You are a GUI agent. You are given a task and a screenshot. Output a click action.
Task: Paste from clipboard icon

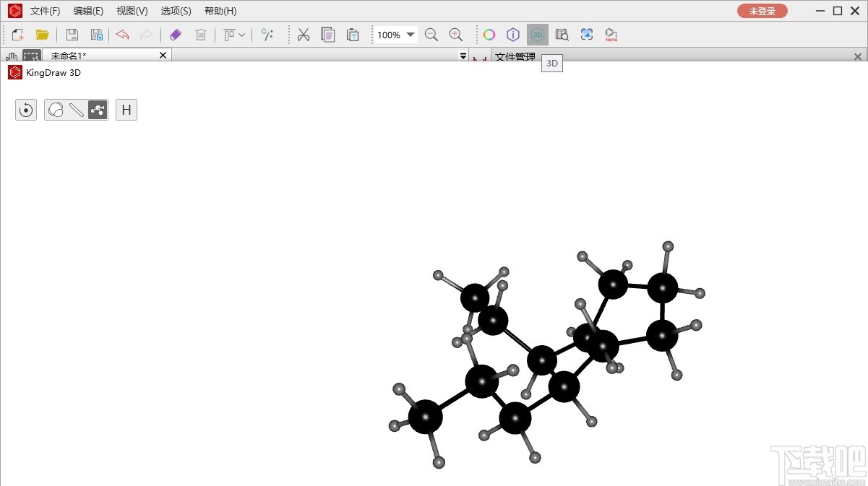pos(353,35)
